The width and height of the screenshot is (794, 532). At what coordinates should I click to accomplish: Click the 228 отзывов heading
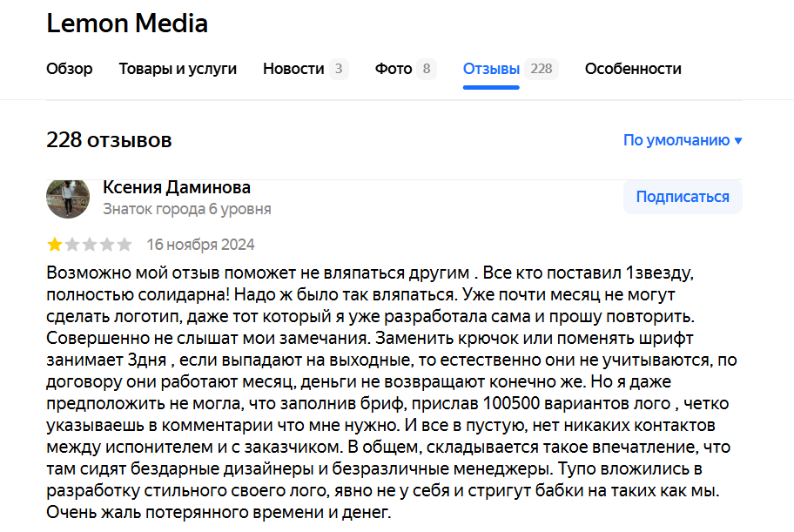tap(109, 140)
